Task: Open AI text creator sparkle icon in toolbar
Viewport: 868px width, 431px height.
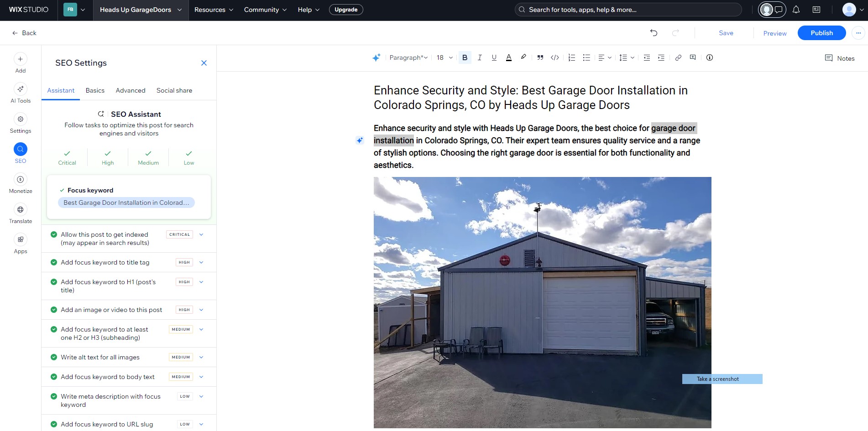Action: [x=376, y=58]
